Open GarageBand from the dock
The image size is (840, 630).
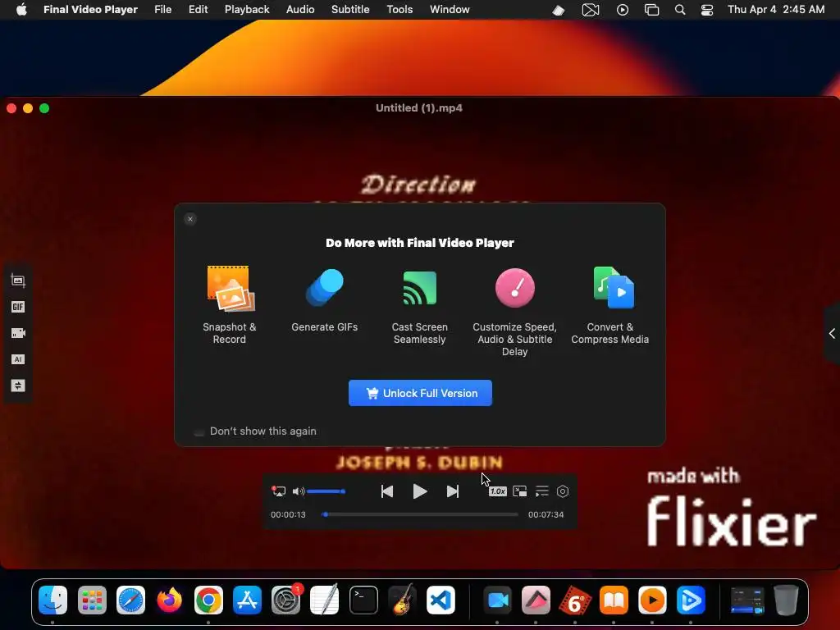[x=402, y=600]
